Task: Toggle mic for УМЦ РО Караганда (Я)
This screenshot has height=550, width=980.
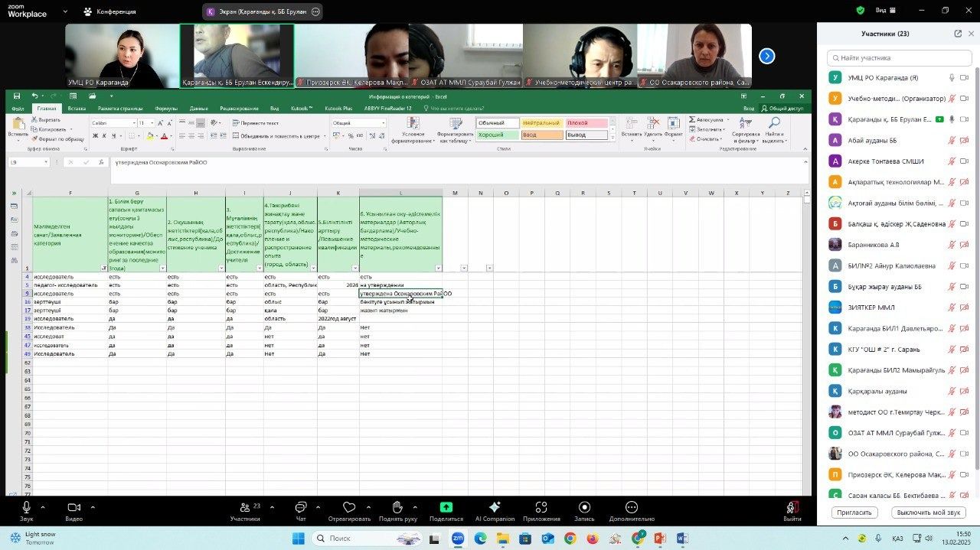Action: coord(952,77)
